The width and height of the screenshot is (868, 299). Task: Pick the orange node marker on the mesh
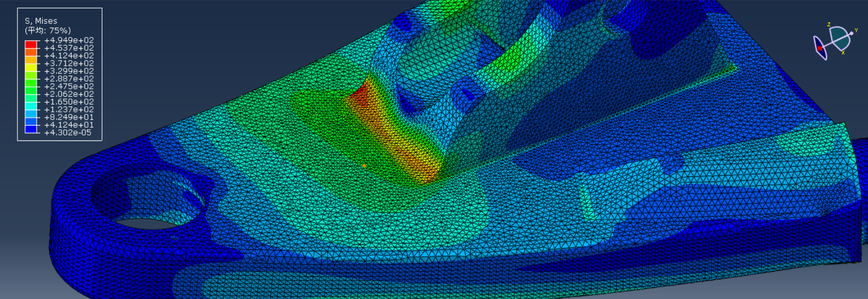364,166
